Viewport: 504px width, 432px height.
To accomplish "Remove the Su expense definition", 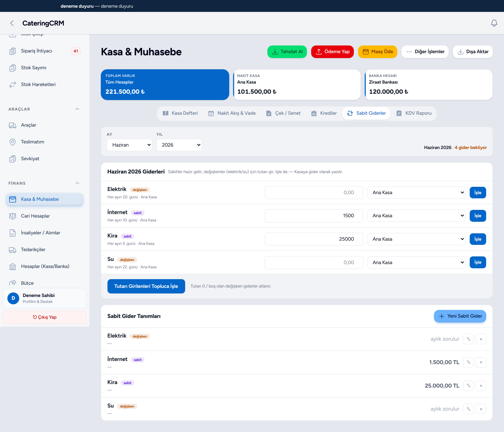I will [481, 409].
